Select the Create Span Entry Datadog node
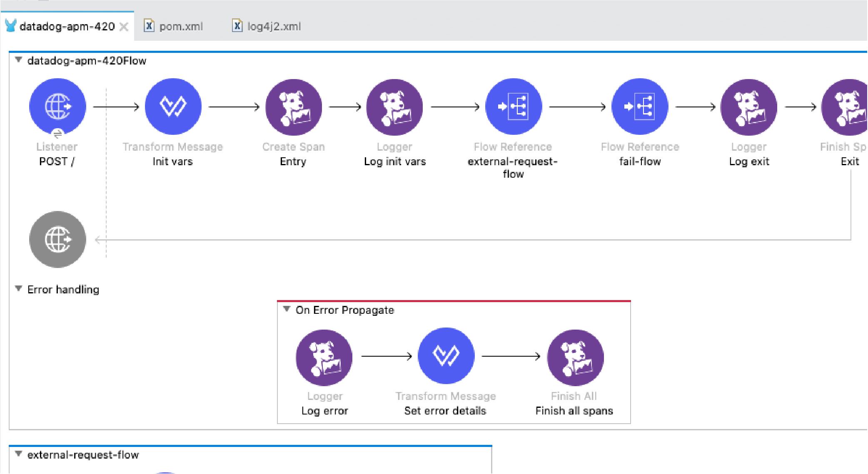868x474 pixels. pos(294,107)
